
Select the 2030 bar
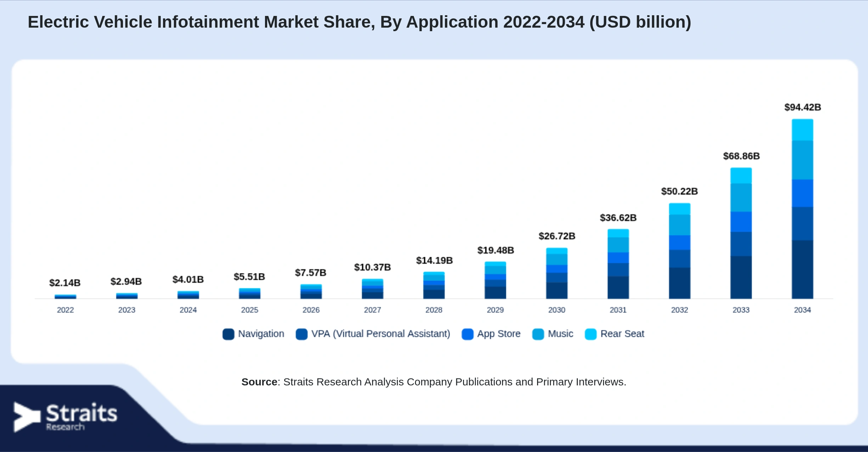click(557, 273)
